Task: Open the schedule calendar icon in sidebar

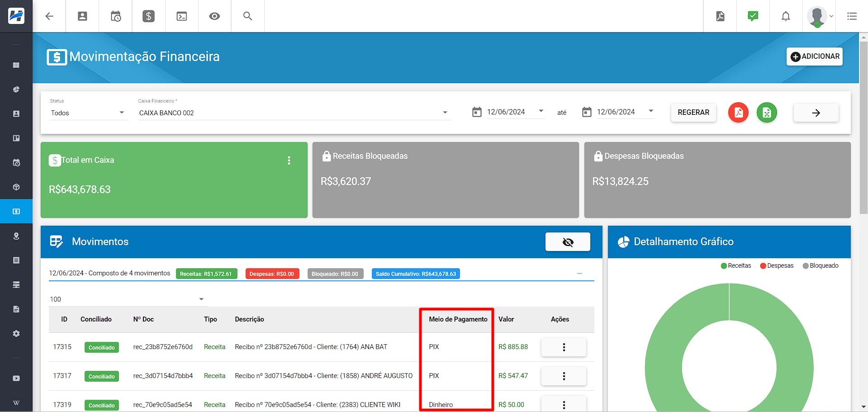Action: tap(16, 163)
